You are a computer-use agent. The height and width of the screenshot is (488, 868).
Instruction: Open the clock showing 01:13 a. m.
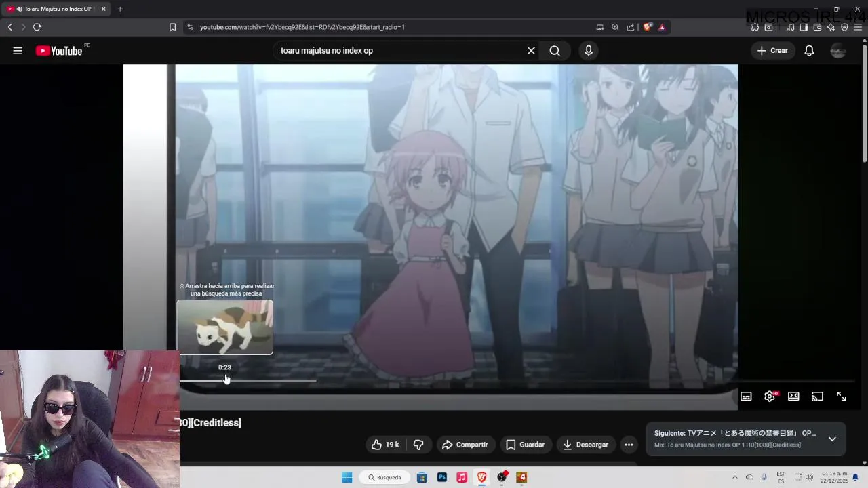[835, 477]
